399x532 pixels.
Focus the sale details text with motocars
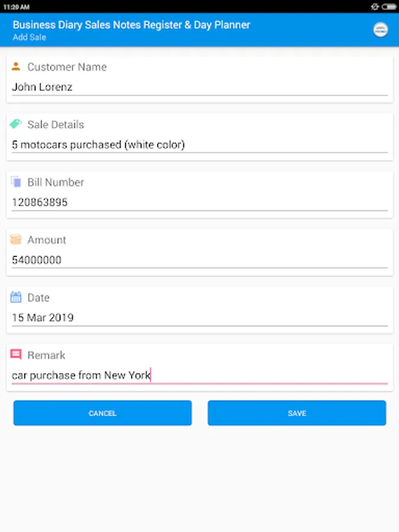point(200,145)
